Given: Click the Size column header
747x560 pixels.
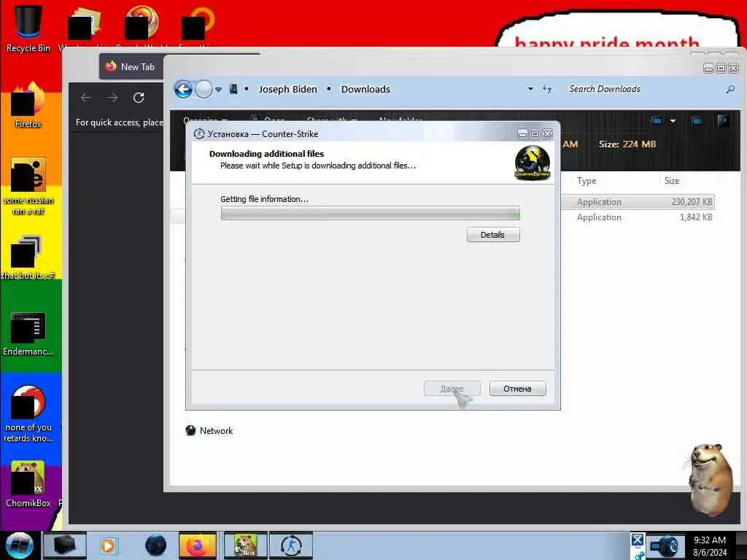Looking at the screenshot, I should [x=672, y=181].
